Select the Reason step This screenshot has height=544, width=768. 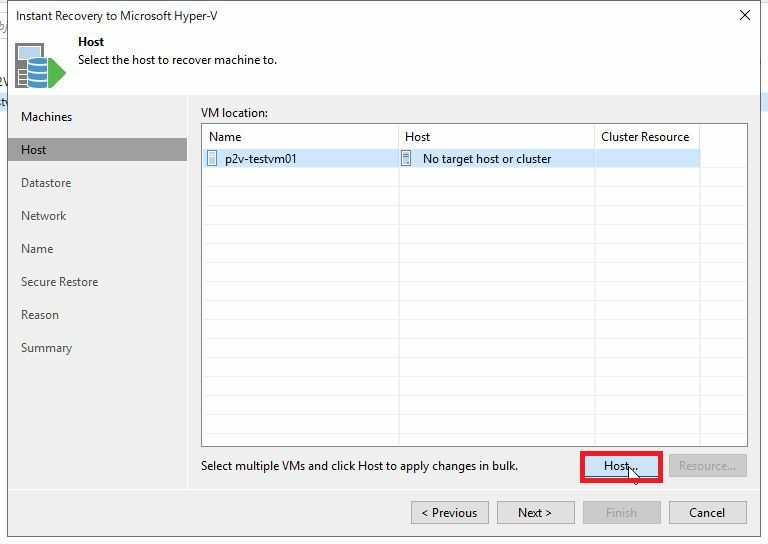point(40,315)
